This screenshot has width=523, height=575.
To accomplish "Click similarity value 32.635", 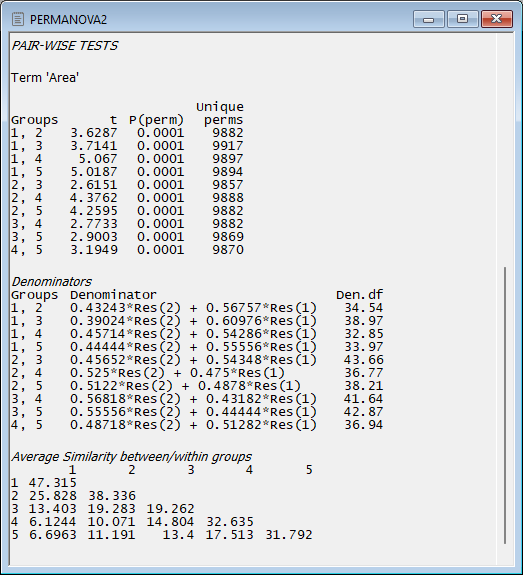I will click(x=230, y=522).
